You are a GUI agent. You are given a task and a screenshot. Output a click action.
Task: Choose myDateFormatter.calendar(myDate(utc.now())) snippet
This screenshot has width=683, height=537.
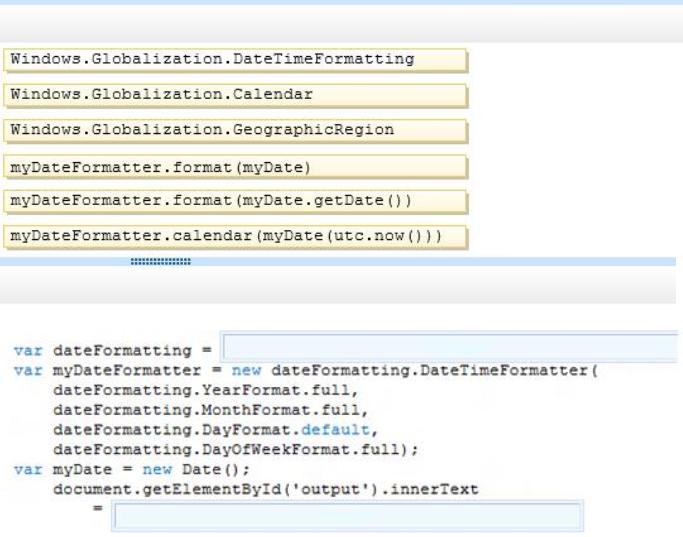tap(235, 236)
